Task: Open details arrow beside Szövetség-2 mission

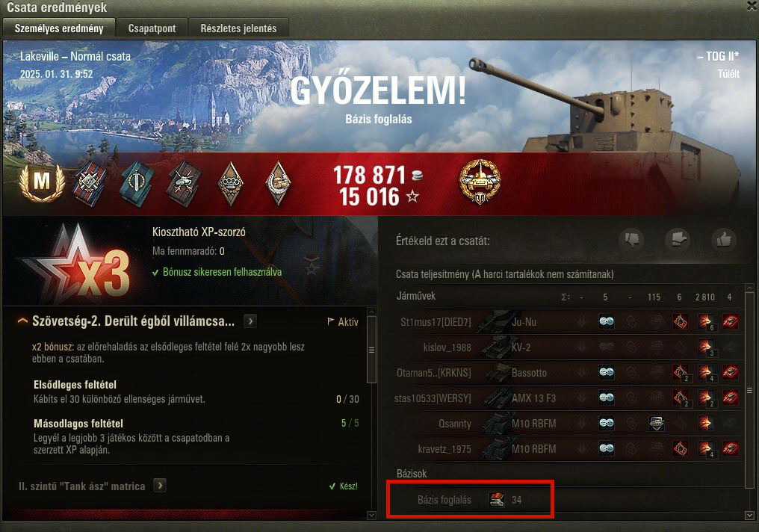Action: point(250,321)
